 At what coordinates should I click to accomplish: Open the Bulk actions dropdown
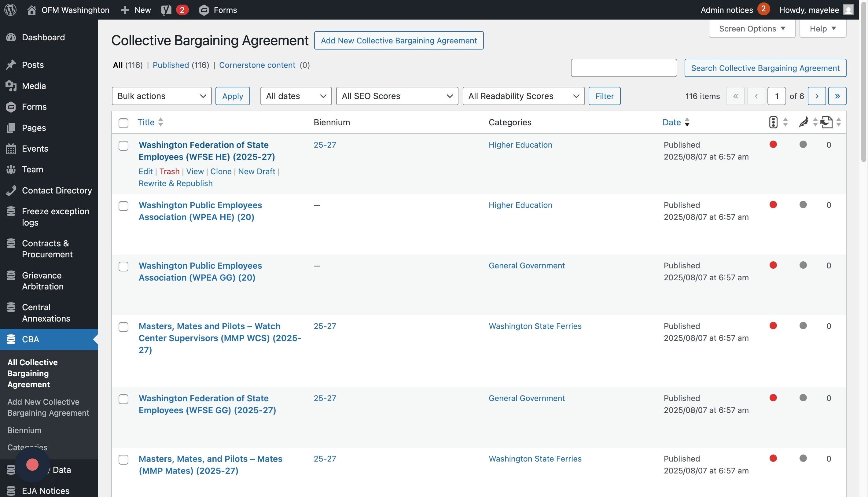[x=161, y=96]
